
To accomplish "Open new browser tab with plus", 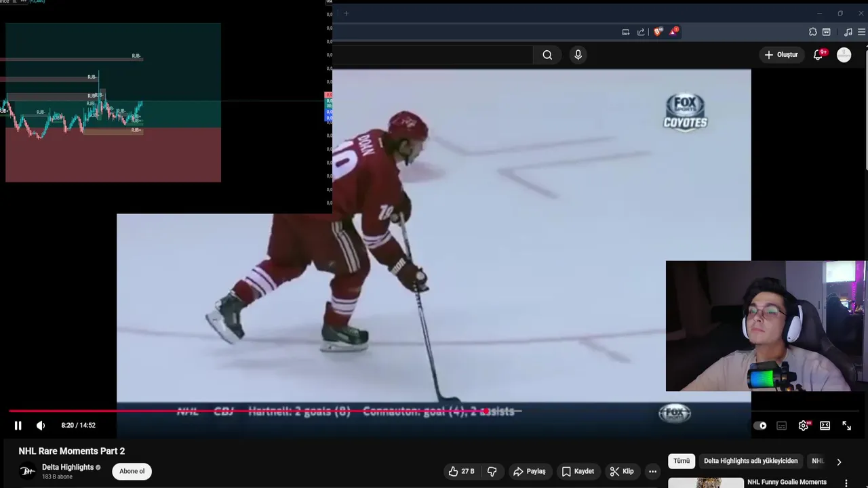I will click(346, 13).
